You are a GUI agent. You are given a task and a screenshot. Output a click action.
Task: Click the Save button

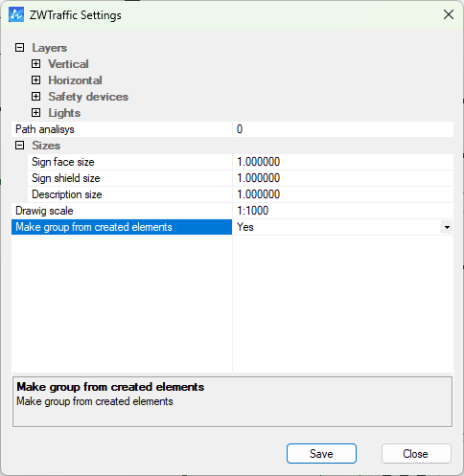point(321,453)
